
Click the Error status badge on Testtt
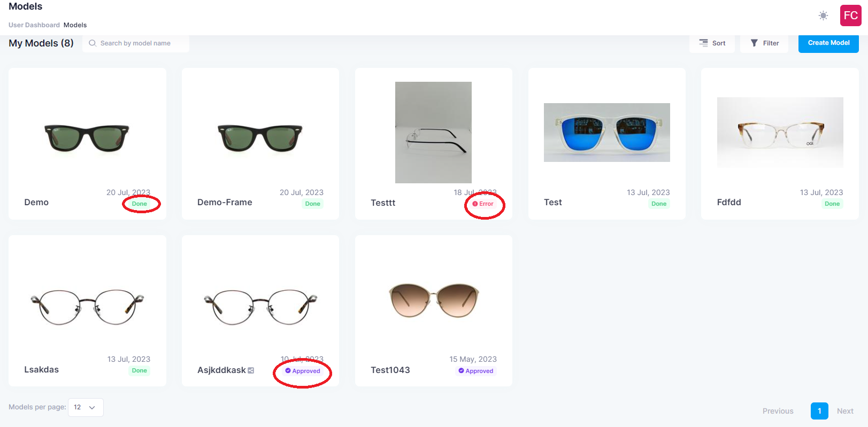coord(483,204)
